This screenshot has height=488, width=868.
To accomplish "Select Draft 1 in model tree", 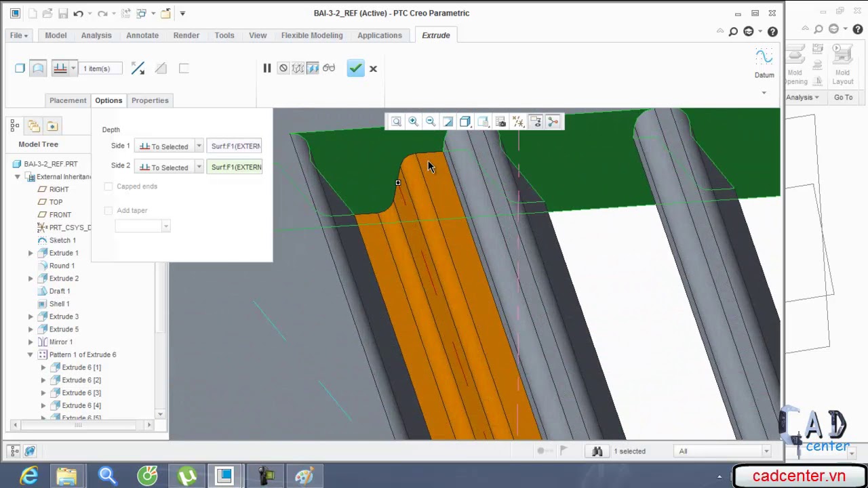I will pyautogui.click(x=60, y=291).
